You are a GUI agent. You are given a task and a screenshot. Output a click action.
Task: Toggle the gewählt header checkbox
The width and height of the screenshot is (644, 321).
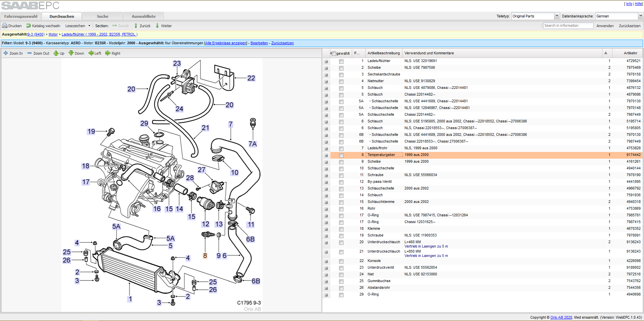coord(334,53)
